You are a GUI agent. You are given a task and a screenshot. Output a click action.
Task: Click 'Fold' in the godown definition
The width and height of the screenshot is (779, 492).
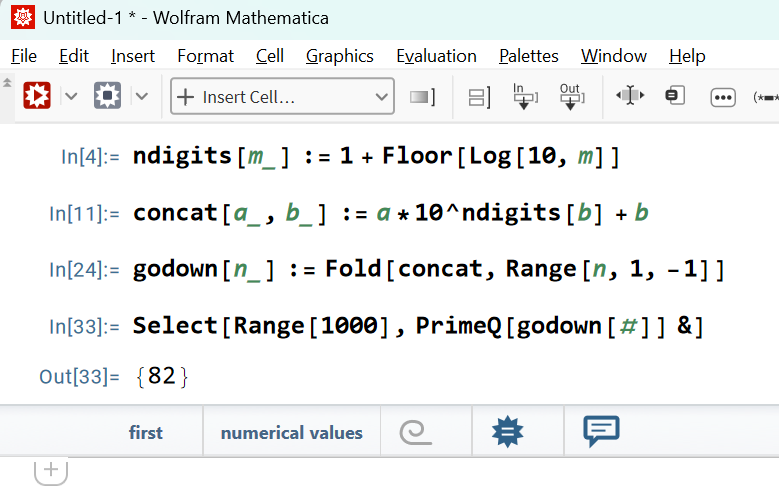tap(353, 269)
